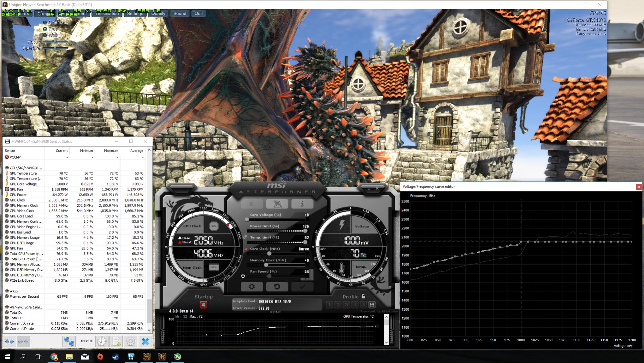Toggle apply overclocking at Startup button
This screenshot has height=363, width=644.
pos(204,305)
